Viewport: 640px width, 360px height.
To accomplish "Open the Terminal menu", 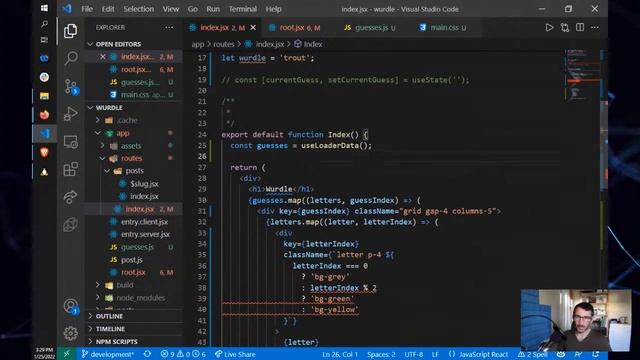I will 242,9.
